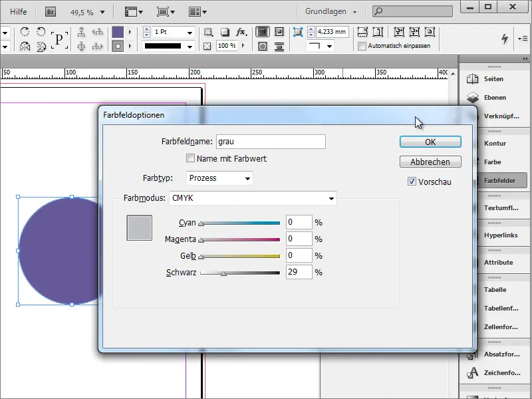Rotate 90° counterclockwise icon in control bar
This screenshot has height=399, width=532.
coord(41,32)
